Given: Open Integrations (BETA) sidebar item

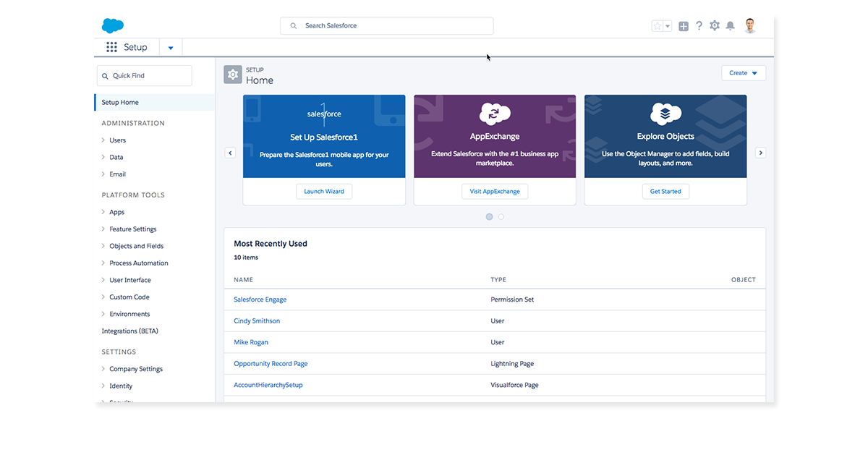Looking at the screenshot, I should [x=129, y=331].
